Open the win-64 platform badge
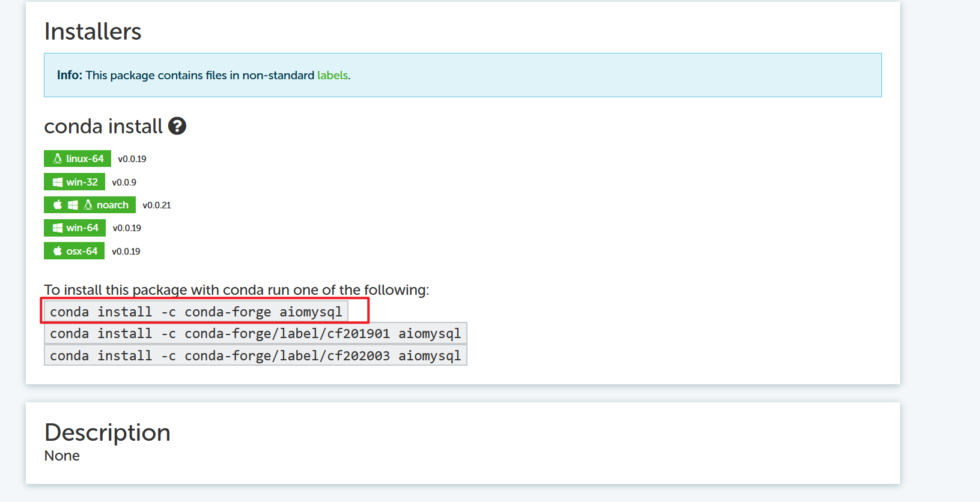Image resolution: width=980 pixels, height=502 pixels. coord(75,228)
